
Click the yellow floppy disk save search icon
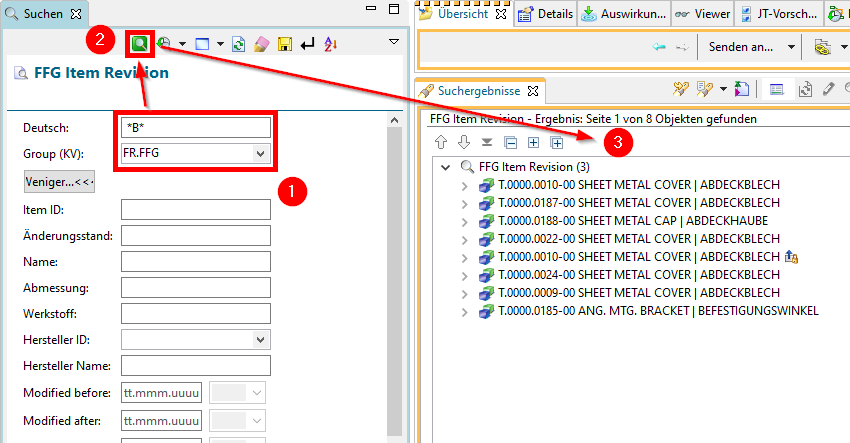pos(285,44)
